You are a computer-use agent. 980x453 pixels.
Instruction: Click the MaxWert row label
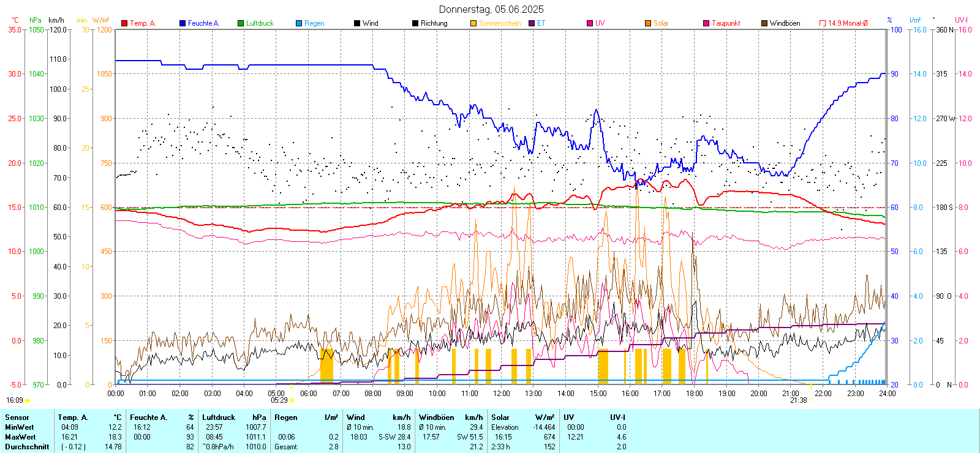(20, 437)
